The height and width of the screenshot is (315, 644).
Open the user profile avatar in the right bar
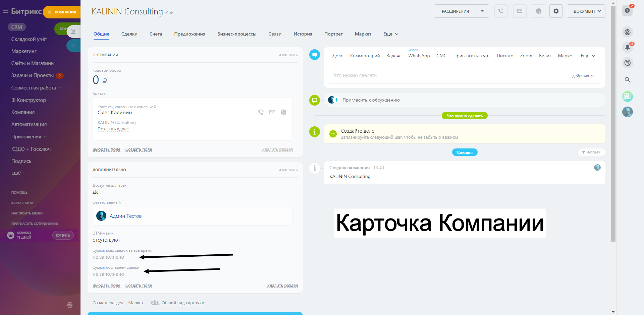coord(627,112)
